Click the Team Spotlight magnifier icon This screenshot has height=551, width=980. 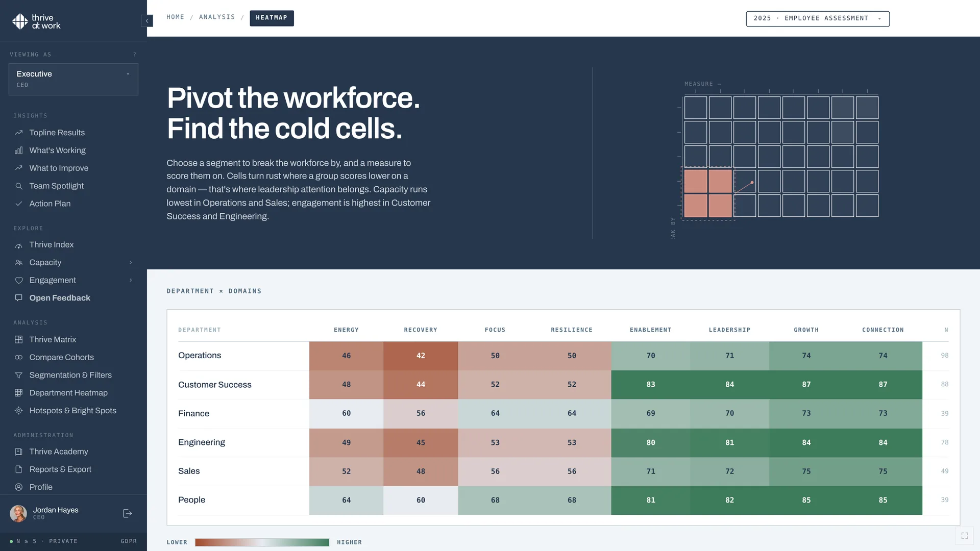pos(19,186)
